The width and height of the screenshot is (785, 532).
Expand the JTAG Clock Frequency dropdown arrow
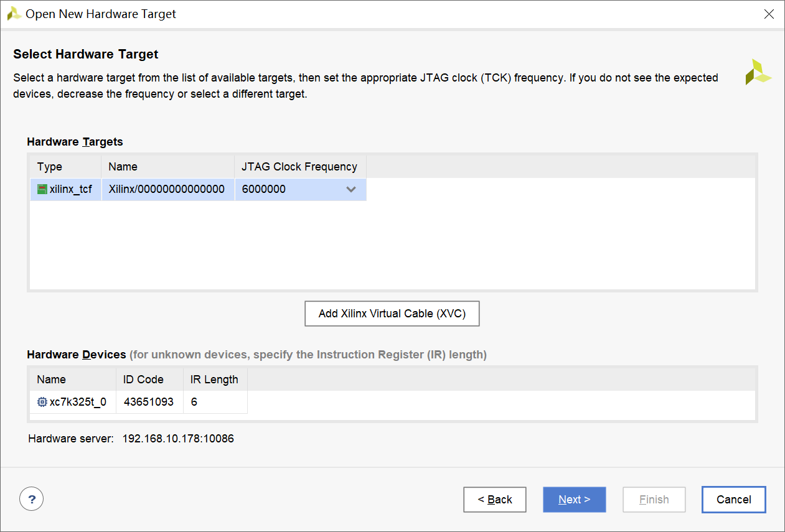point(351,189)
